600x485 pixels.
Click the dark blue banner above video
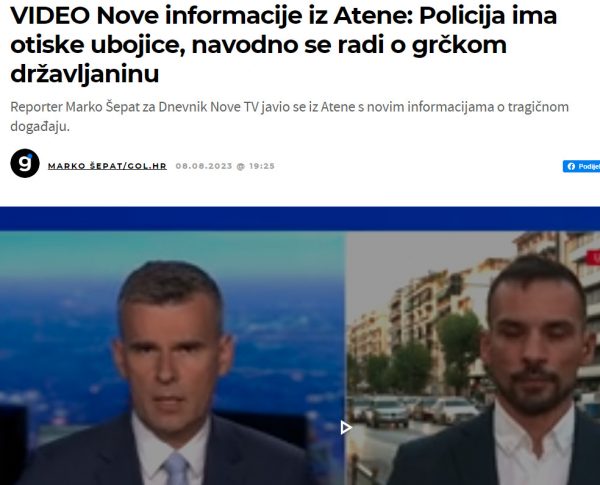coord(300,219)
